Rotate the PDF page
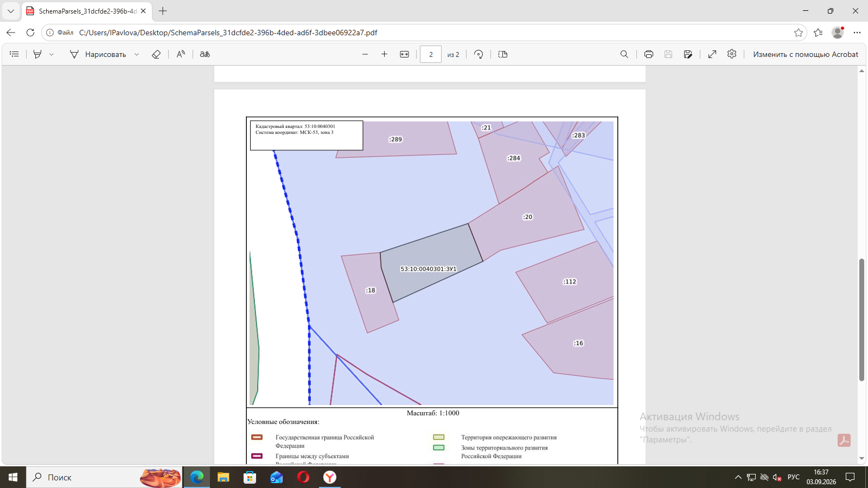 [x=478, y=54]
